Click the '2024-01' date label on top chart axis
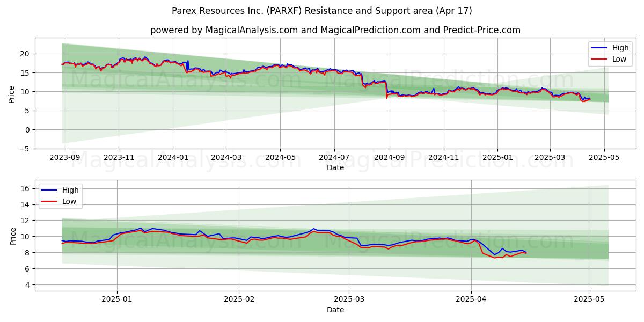 (x=173, y=159)
